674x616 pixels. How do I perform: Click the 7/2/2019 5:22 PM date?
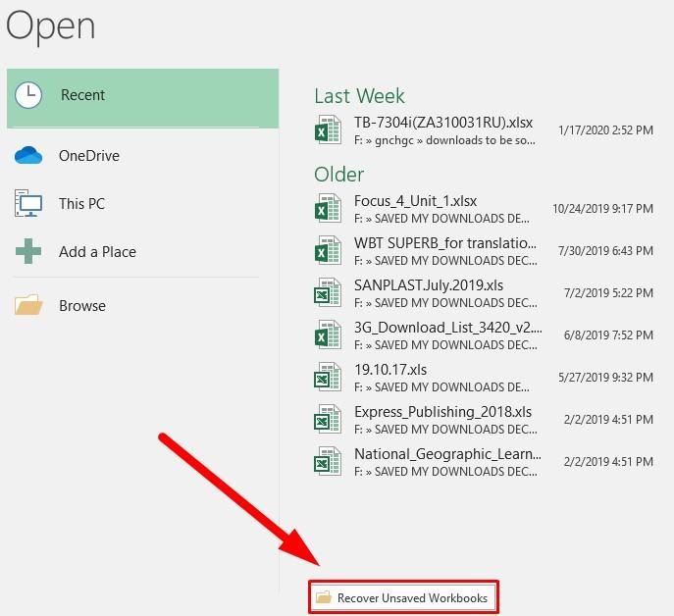point(608,293)
